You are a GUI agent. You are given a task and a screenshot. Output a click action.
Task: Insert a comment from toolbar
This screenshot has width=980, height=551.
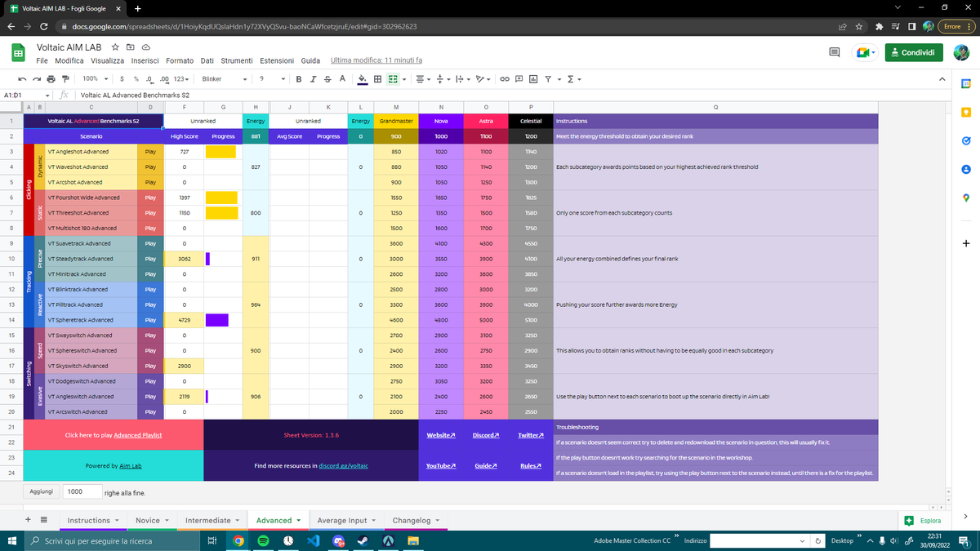pos(520,78)
